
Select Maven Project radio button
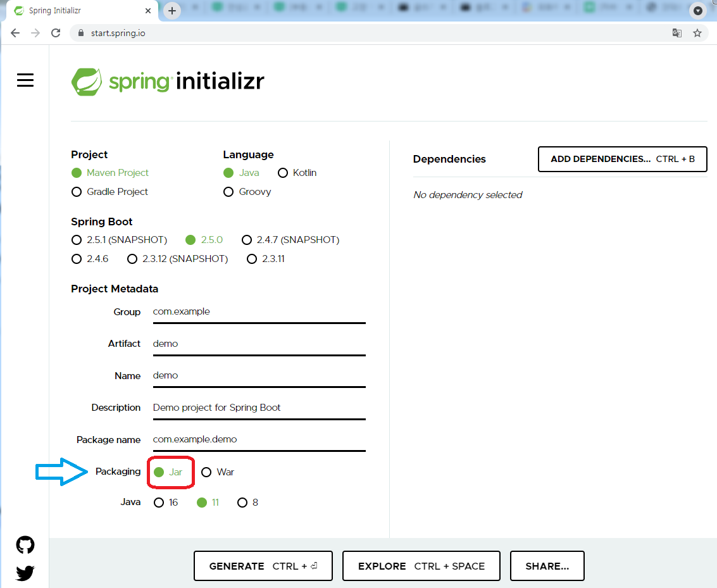pyautogui.click(x=109, y=173)
